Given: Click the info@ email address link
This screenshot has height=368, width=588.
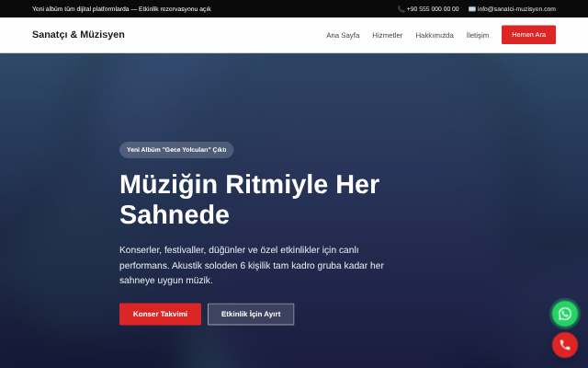Looking at the screenshot, I should coord(516,9).
